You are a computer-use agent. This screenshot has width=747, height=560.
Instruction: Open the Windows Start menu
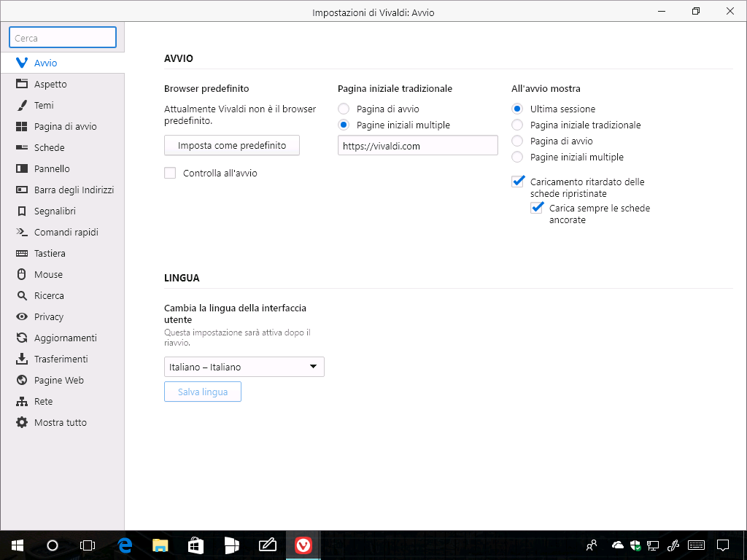[18, 545]
